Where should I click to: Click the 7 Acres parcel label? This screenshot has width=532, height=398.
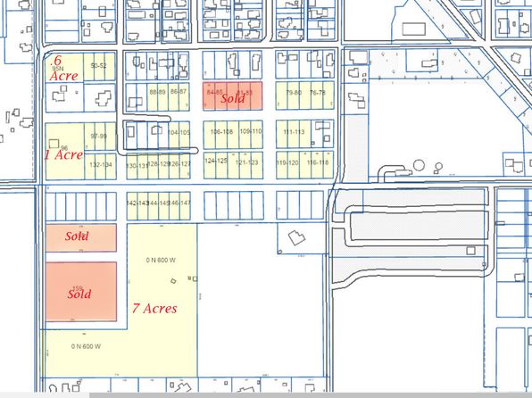[154, 308]
